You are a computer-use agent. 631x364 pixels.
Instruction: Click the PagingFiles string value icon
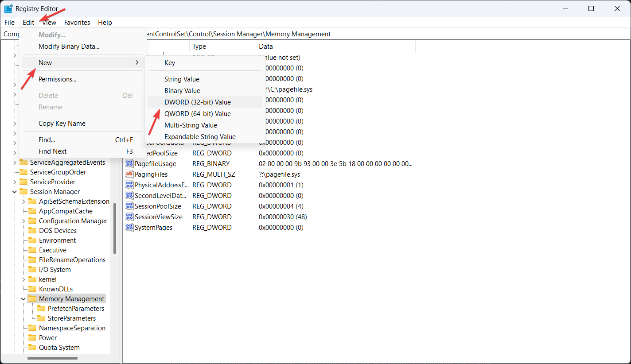129,174
